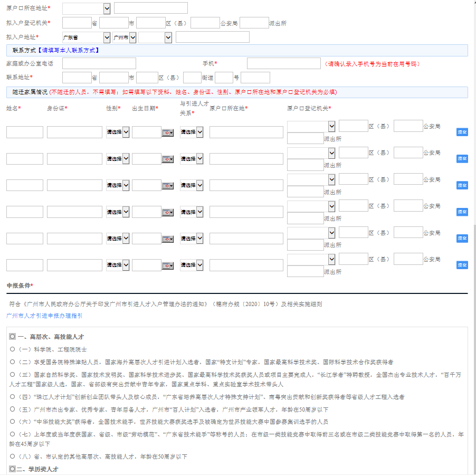Open 性别 dropdown in sixth family row
The height and width of the screenshot is (476, 476).
[118, 265]
